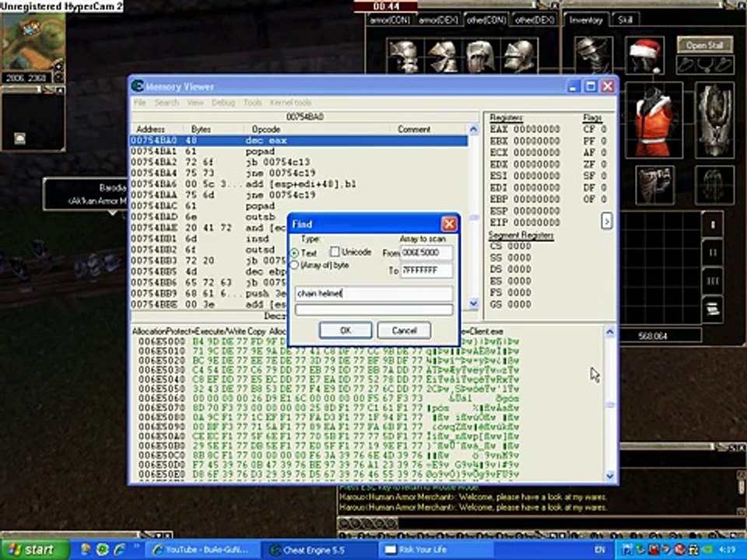Switch to the armor(CON) shop tab
This screenshot has height=560, width=747.
[x=390, y=20]
